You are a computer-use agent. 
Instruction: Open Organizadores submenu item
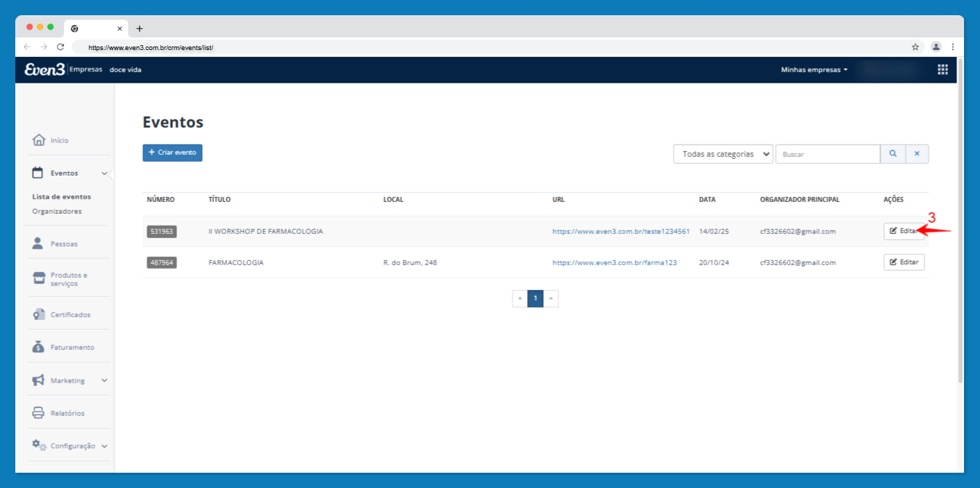[x=57, y=211]
